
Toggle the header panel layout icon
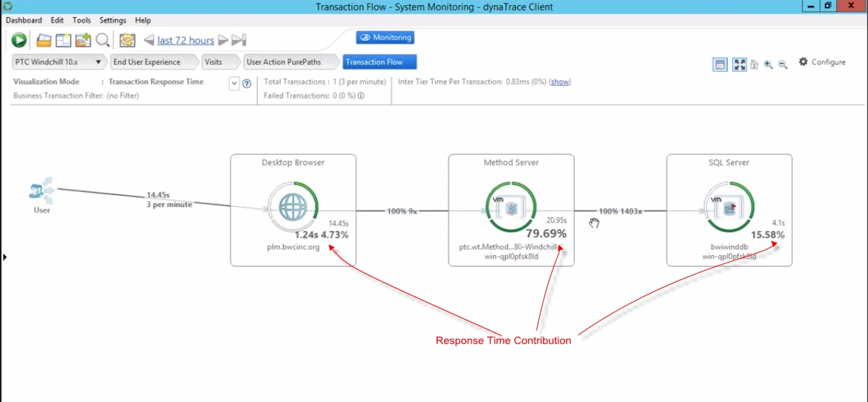pos(719,64)
